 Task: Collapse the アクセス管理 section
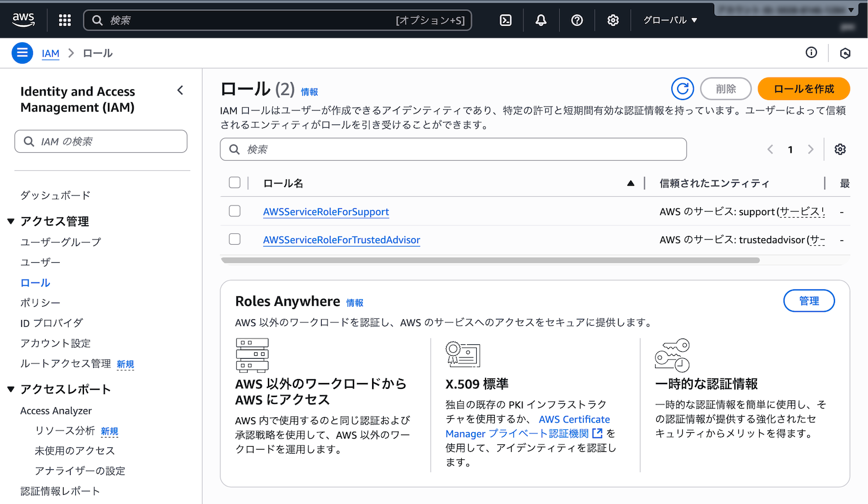(11, 222)
